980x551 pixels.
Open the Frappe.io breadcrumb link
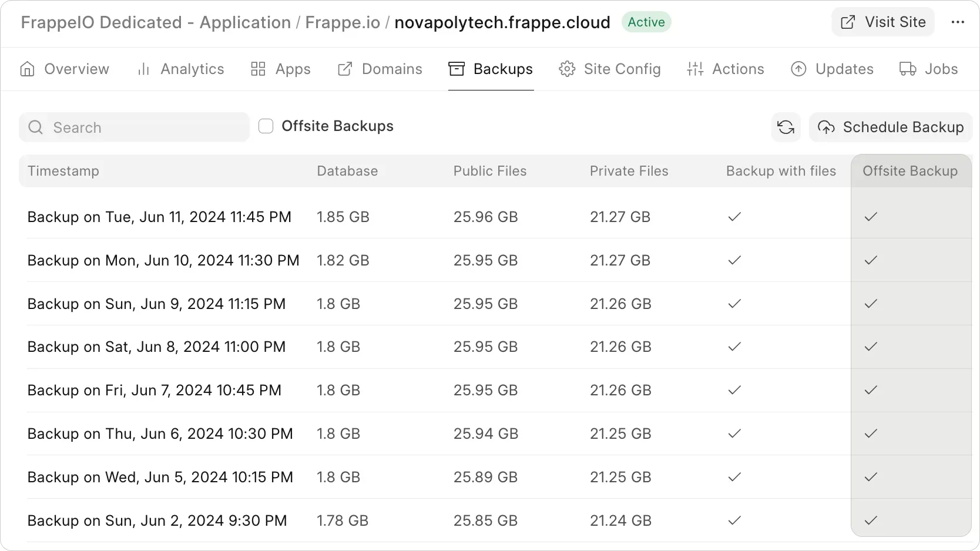coord(342,22)
